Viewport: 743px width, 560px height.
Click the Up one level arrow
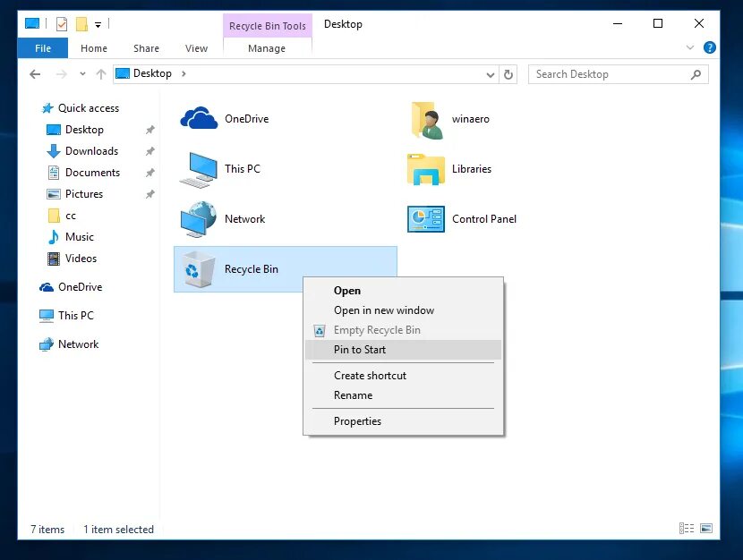pos(101,74)
